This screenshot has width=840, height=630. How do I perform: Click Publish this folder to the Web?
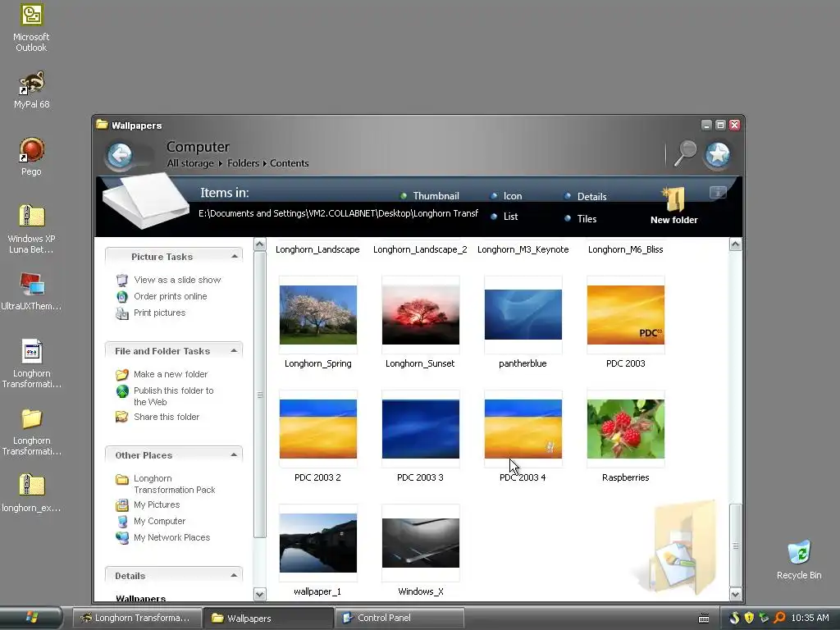174,396
